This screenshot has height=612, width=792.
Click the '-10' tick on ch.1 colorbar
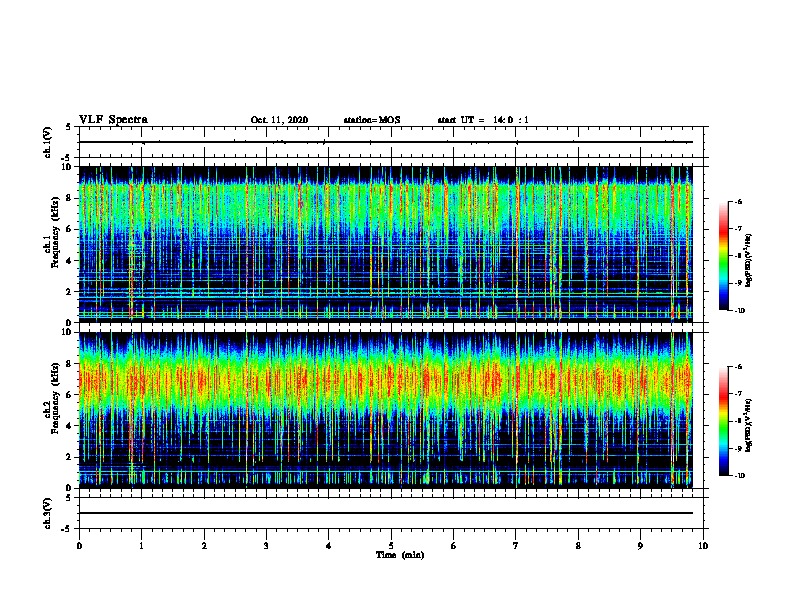[739, 311]
